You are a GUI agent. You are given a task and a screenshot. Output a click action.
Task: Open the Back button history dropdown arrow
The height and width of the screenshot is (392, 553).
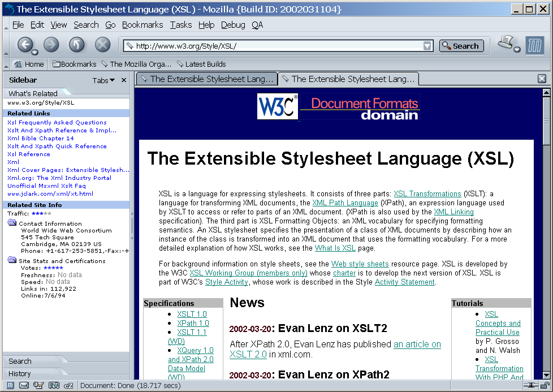click(34, 53)
